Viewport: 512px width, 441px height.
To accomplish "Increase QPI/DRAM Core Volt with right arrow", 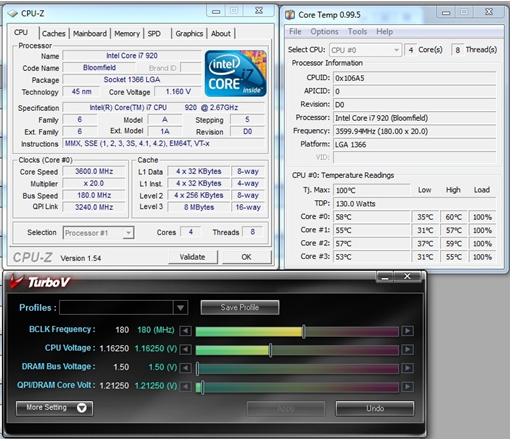I will [407, 387].
